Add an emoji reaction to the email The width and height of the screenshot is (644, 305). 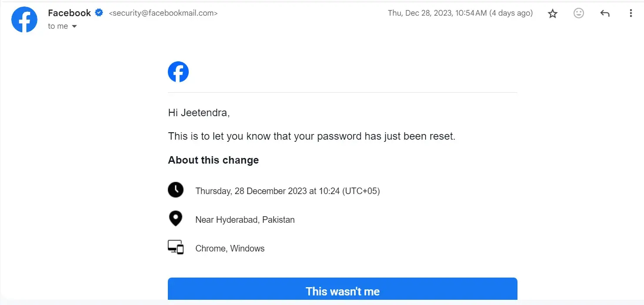579,13
